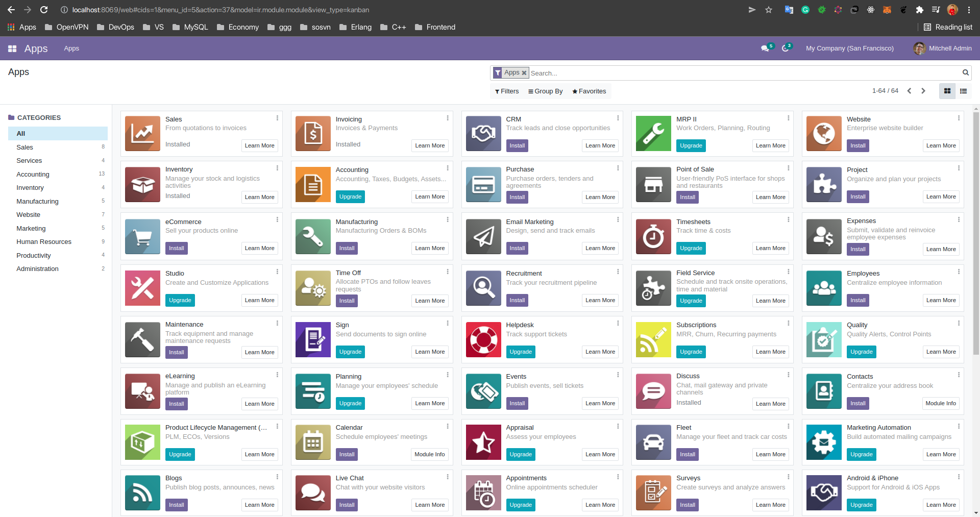Click Module Info on the Calendar card
The image size is (980, 517).
pos(430,454)
